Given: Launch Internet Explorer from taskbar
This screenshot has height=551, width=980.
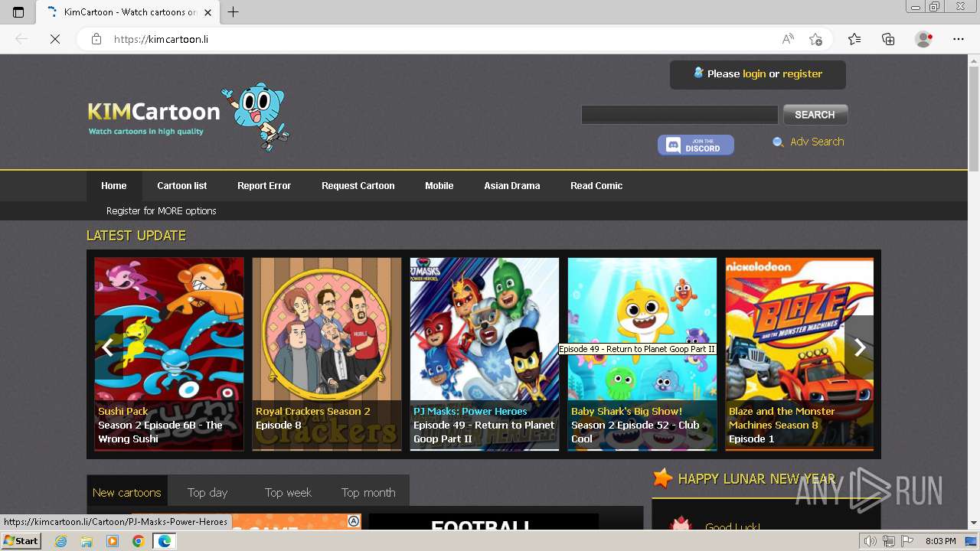Looking at the screenshot, I should [x=61, y=541].
